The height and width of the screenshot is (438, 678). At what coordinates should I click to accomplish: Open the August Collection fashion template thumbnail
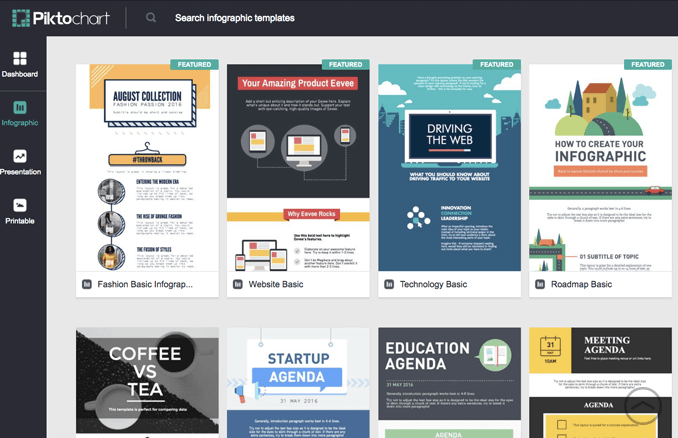click(147, 167)
